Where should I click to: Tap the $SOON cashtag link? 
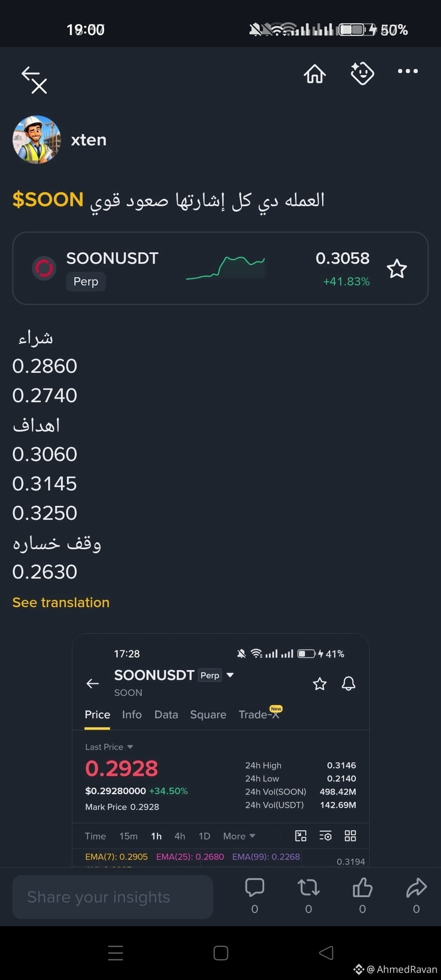coord(48,200)
